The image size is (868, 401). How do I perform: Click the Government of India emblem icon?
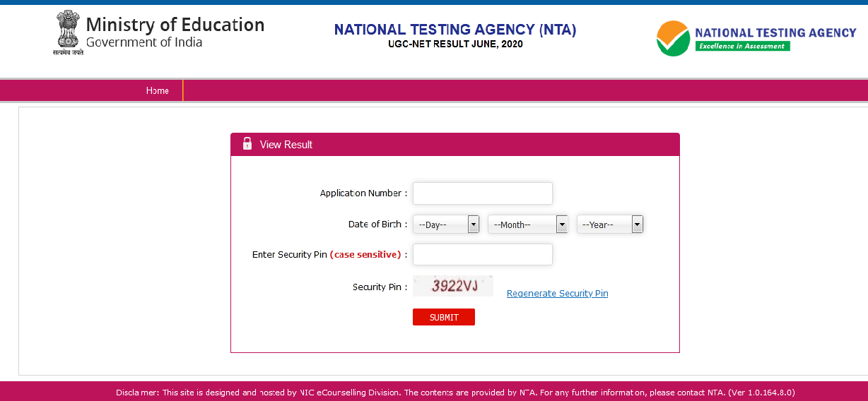[68, 30]
